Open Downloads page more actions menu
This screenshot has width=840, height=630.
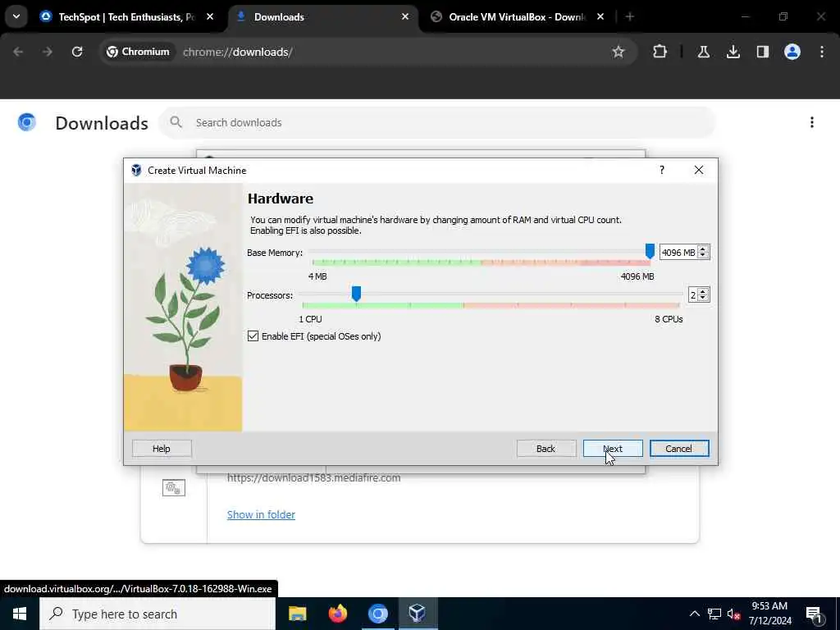(x=811, y=123)
